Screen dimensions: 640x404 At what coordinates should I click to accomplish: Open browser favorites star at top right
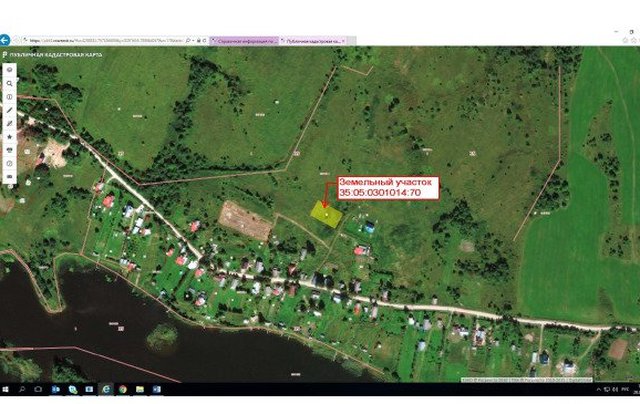point(634,40)
